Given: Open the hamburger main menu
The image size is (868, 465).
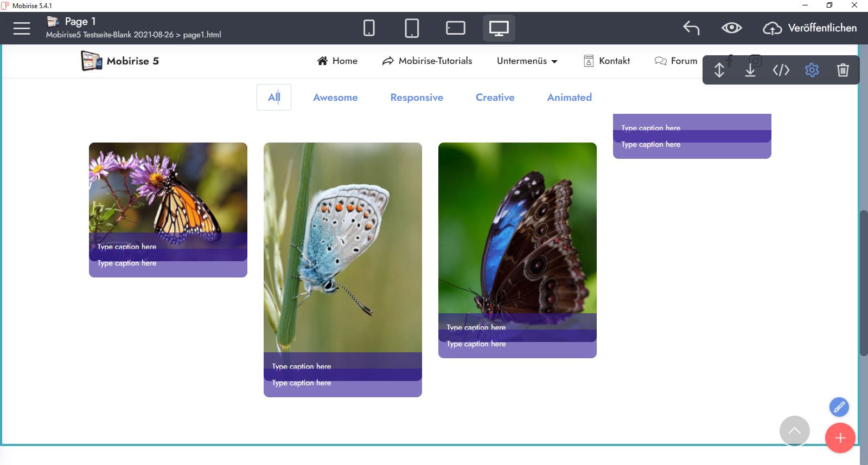Looking at the screenshot, I should [x=22, y=28].
